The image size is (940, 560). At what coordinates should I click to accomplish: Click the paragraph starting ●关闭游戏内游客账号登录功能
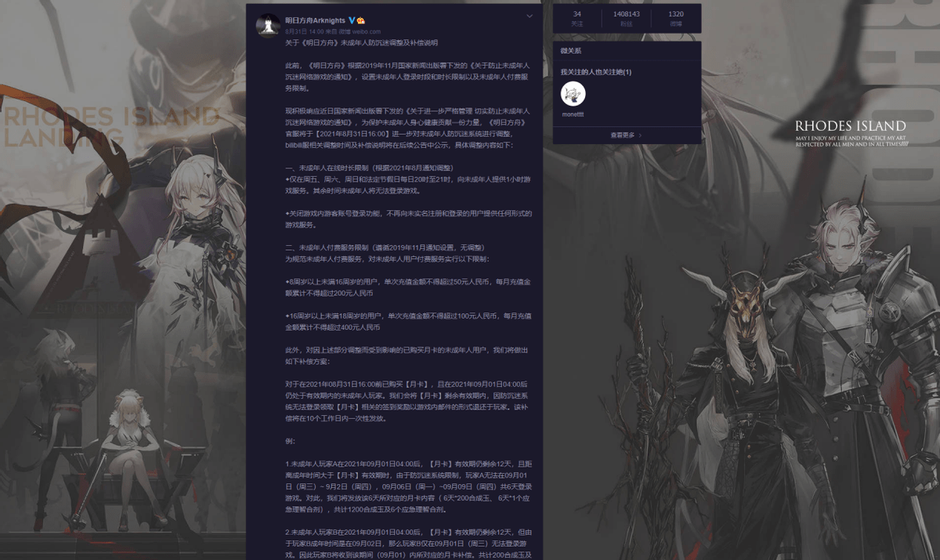point(409,219)
